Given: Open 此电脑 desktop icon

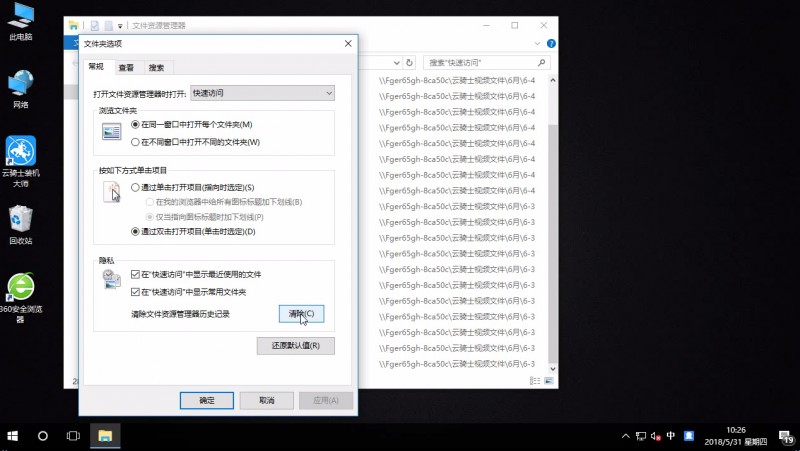Looking at the screenshot, I should click(20, 21).
